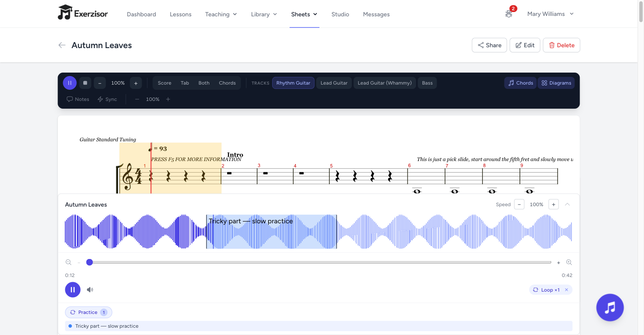Switch to Lead Guitar (Whammy) track
Image resolution: width=644 pixels, height=335 pixels.
[x=385, y=83]
